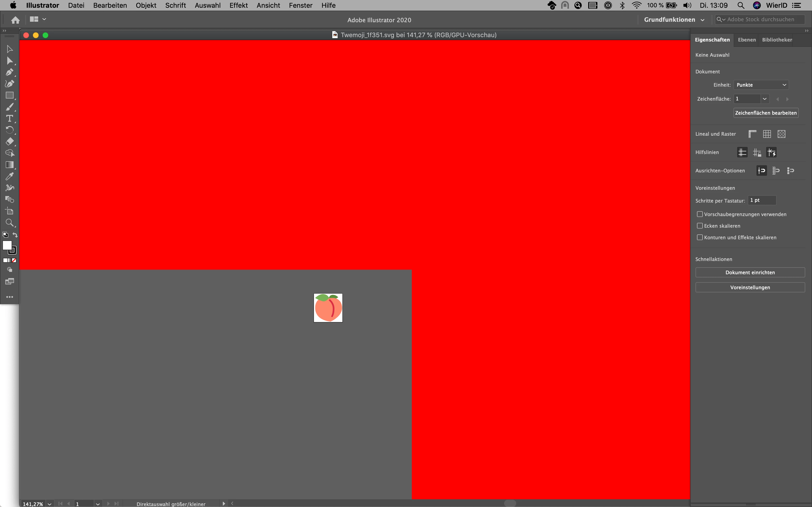Select the Eraser tool
The height and width of the screenshot is (507, 812).
click(9, 141)
